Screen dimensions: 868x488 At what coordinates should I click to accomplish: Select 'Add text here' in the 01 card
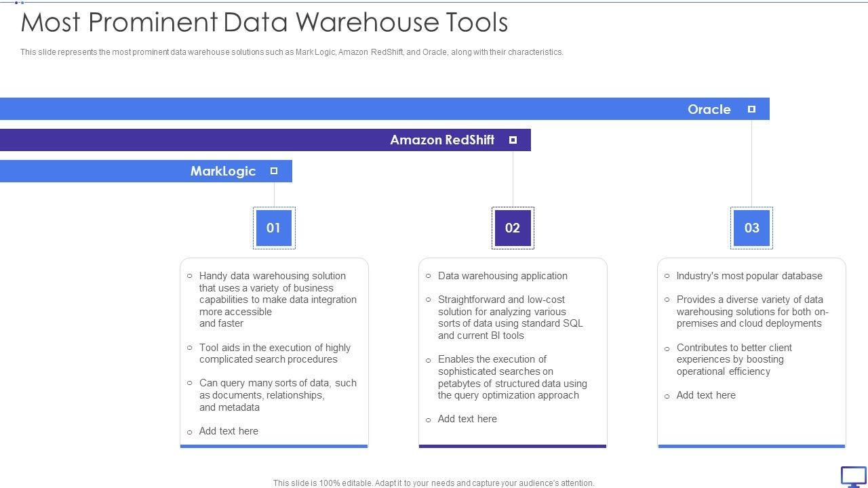[229, 431]
